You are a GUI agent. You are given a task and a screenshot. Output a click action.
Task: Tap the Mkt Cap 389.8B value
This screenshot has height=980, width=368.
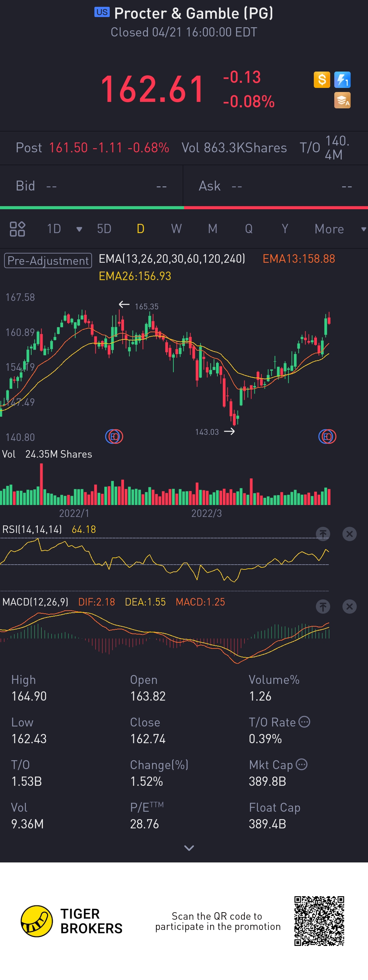click(x=267, y=781)
